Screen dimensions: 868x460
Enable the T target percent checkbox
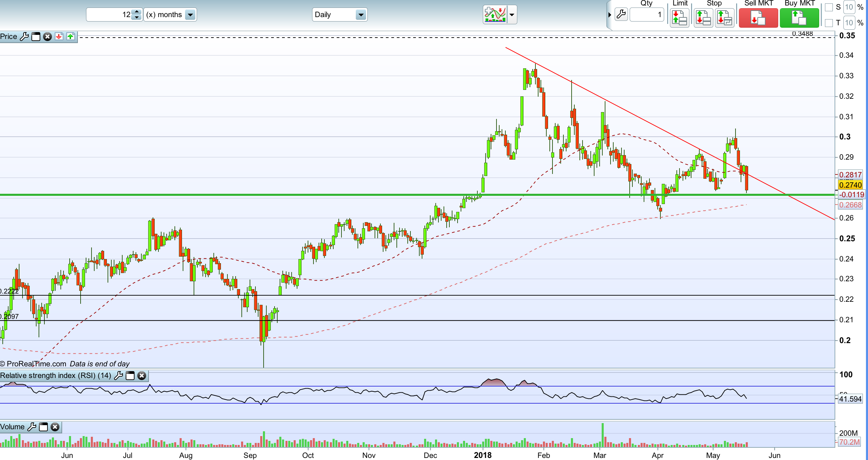tap(829, 23)
